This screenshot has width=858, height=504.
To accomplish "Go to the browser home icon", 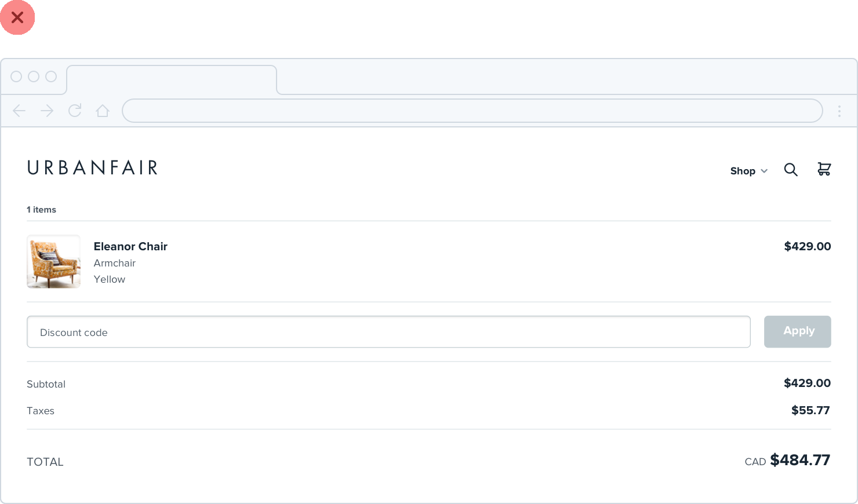I will click(x=103, y=111).
